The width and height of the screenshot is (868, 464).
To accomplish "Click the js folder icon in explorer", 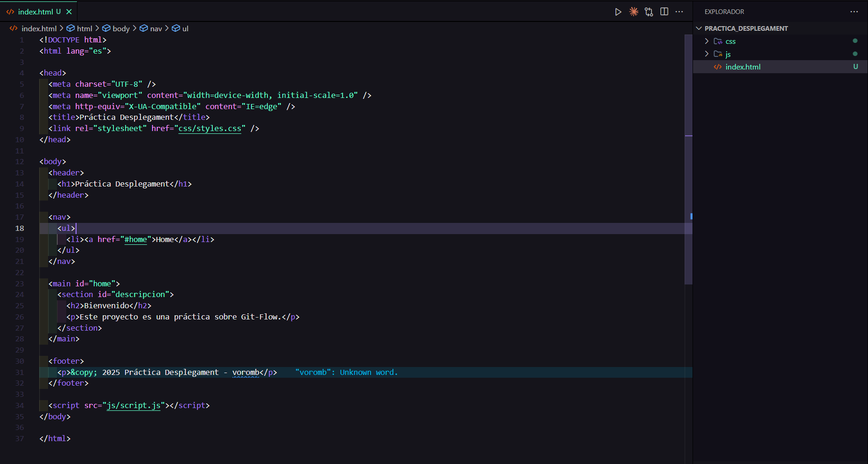I will pos(718,54).
